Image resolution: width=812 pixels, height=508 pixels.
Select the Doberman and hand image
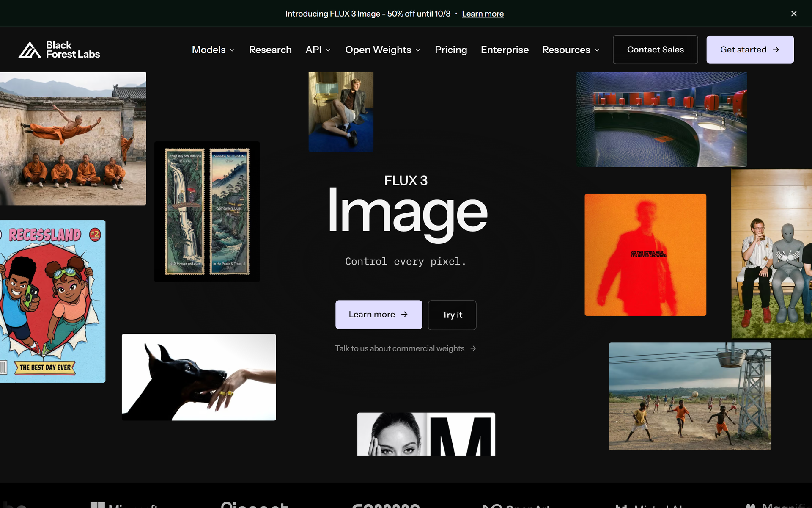[199, 377]
